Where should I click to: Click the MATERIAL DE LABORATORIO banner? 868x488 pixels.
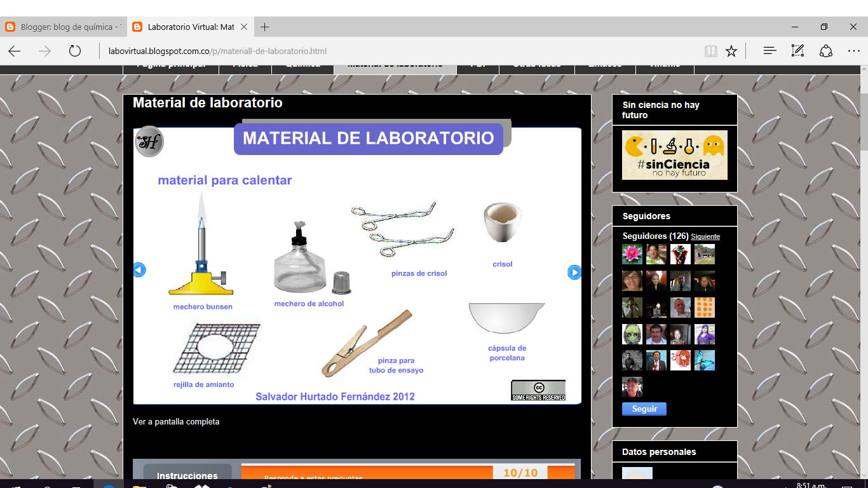(x=369, y=139)
